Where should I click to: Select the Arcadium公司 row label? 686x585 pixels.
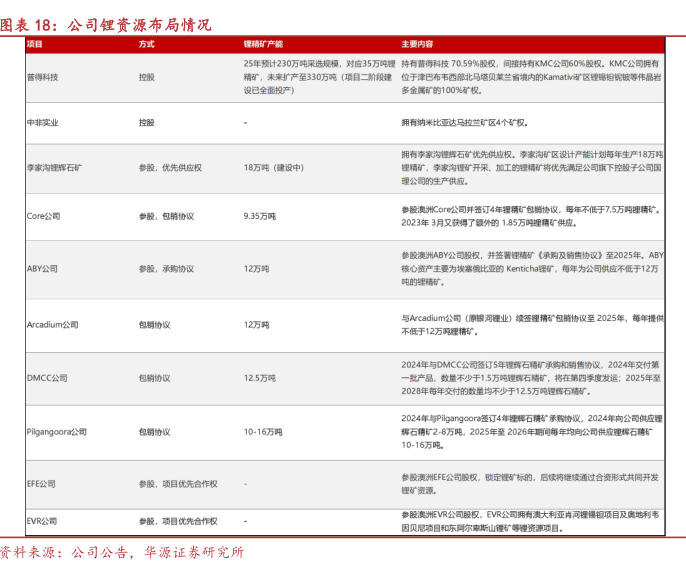coord(52,324)
